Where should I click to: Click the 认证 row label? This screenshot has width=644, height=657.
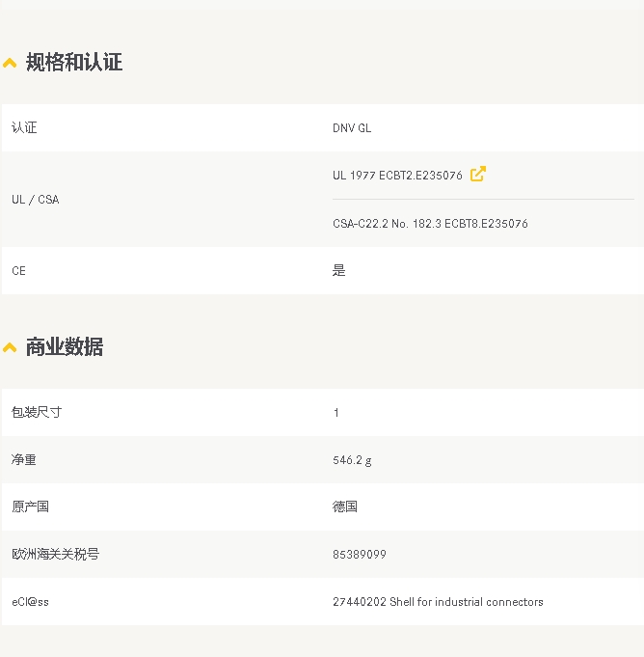pos(24,128)
